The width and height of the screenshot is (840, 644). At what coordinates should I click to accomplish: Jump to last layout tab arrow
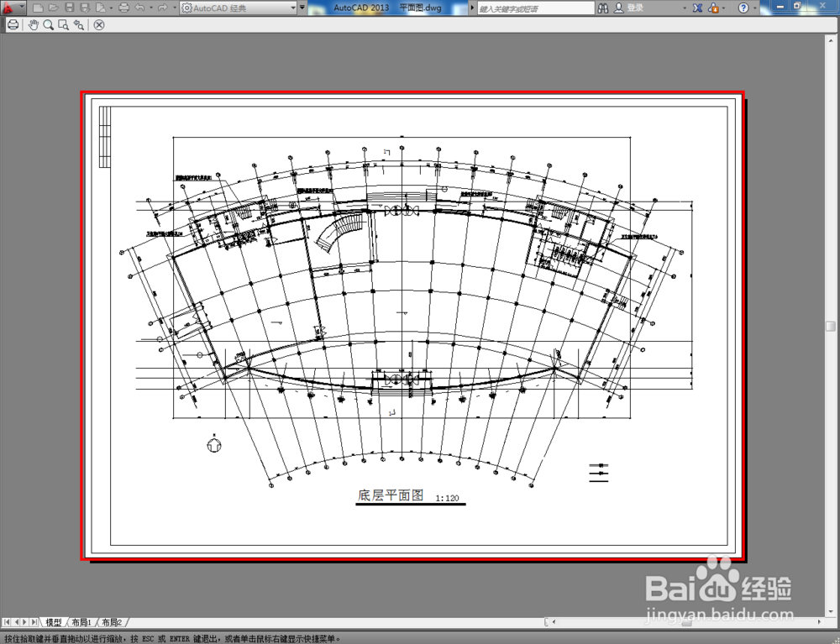coord(34,622)
